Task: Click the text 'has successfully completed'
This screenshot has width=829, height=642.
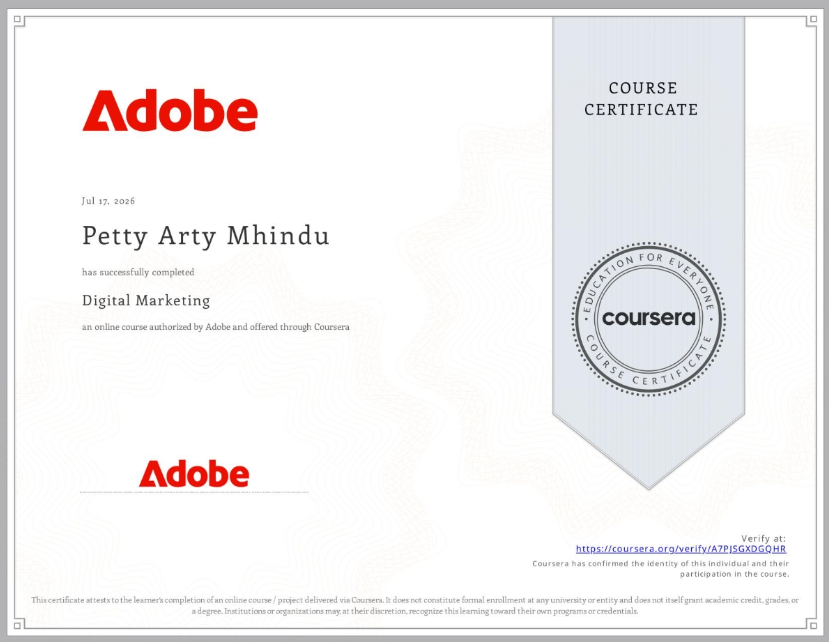Action: tap(138, 272)
